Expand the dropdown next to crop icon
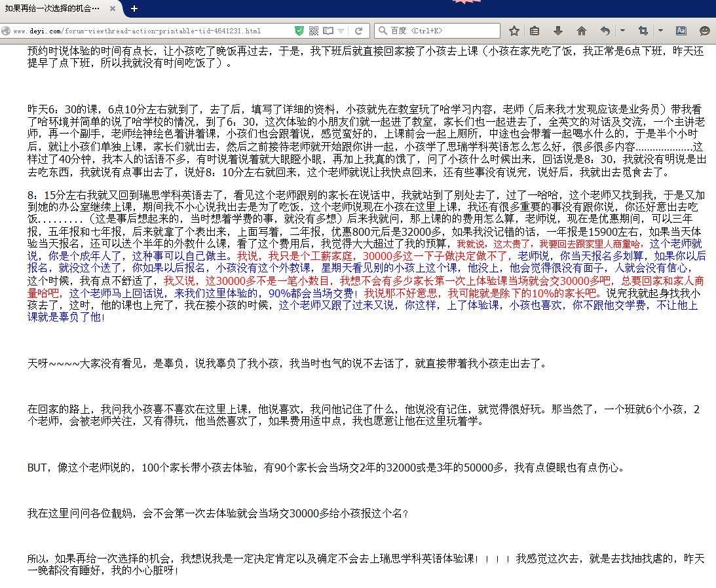 coord(660,31)
